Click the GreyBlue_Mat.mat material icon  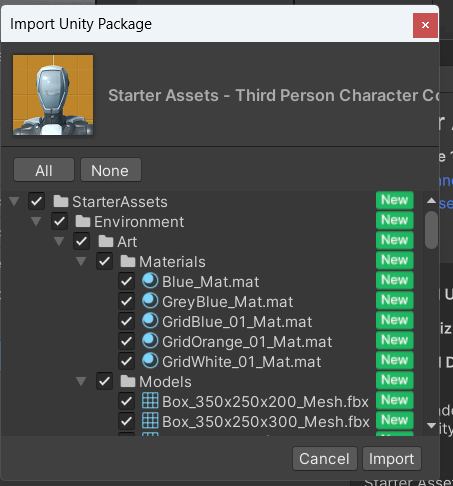pos(150,301)
